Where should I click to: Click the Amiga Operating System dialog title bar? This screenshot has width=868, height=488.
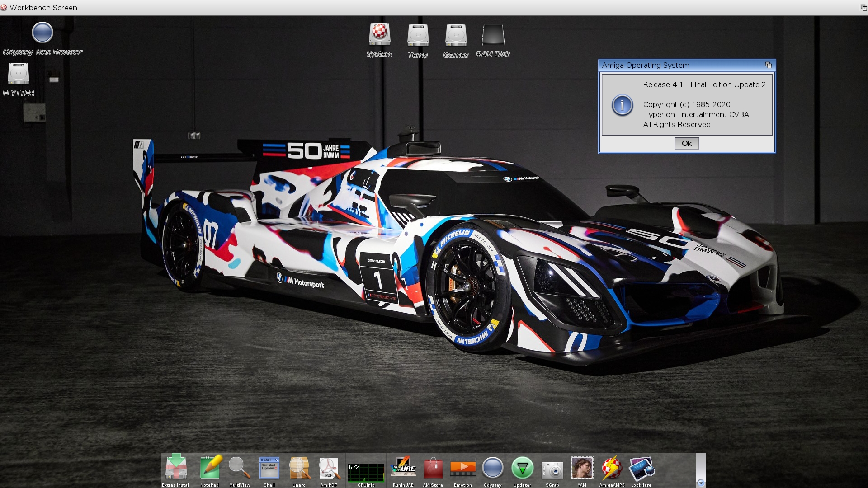682,65
